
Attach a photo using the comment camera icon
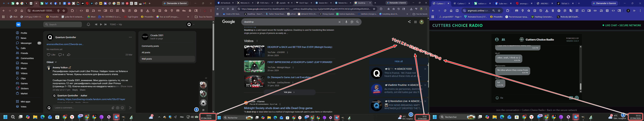point(118,108)
